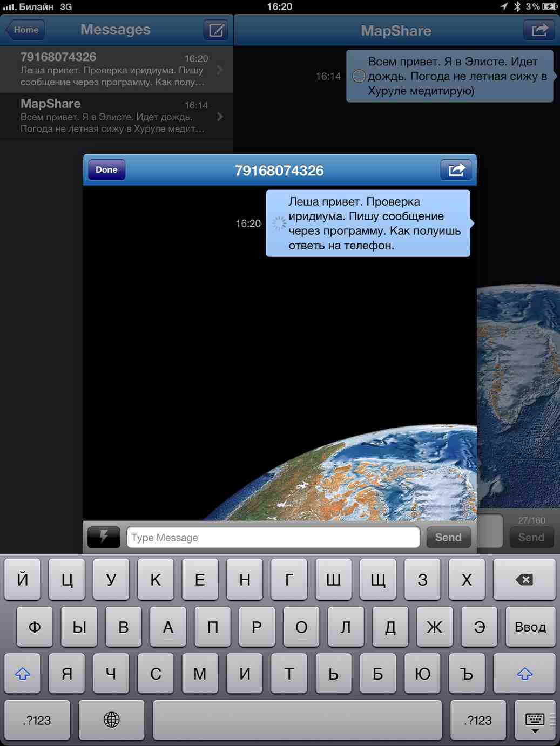Tap the lightning quick-text icon
The image size is (560, 746).
[104, 537]
